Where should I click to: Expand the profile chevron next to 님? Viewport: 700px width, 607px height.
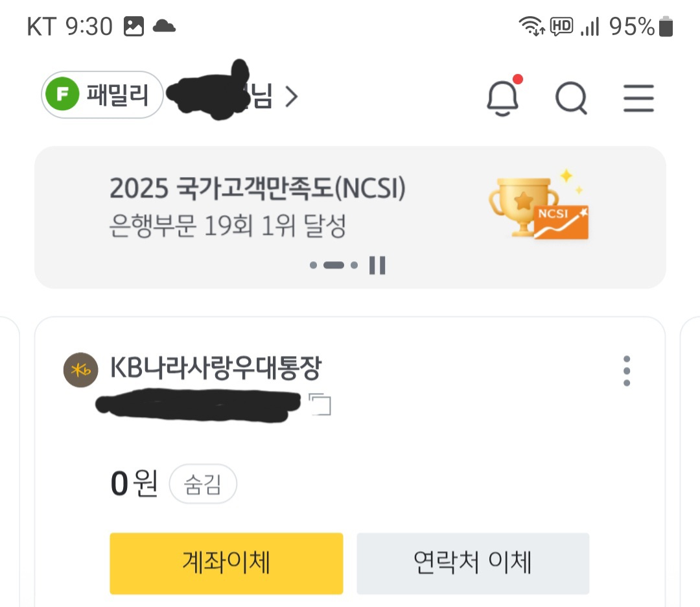pos(291,97)
